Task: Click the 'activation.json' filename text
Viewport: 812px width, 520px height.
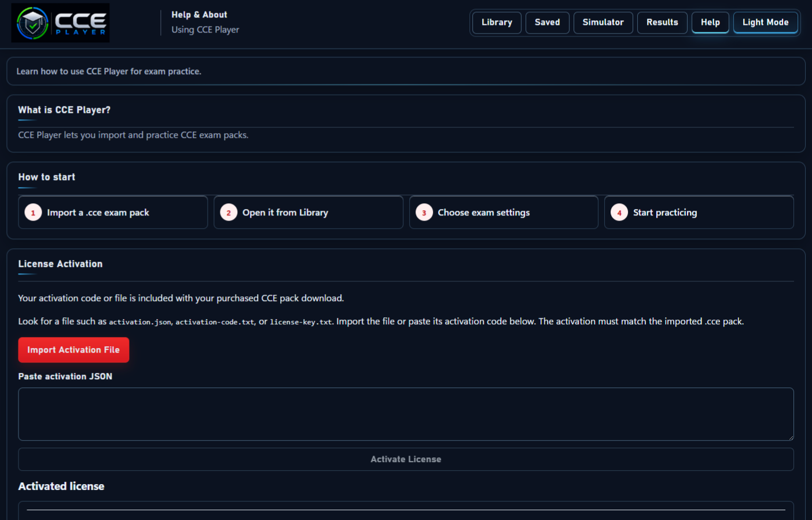Action: pyautogui.click(x=140, y=322)
